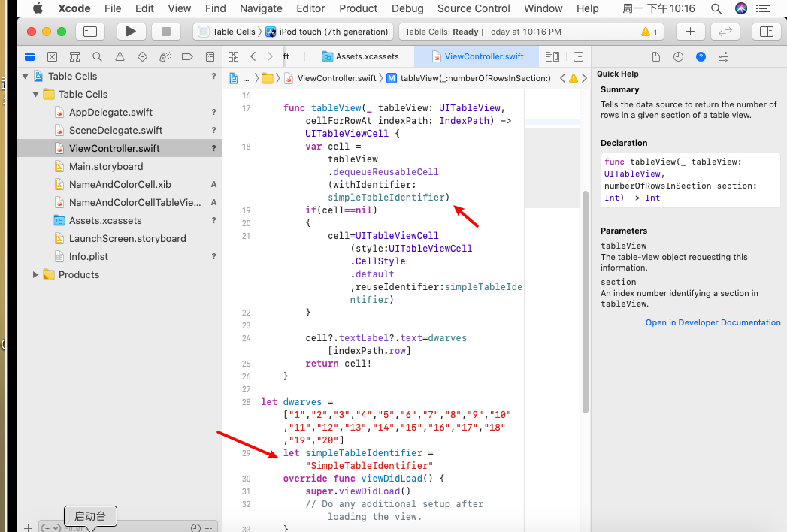Open the Debug menu
The height and width of the screenshot is (532, 787).
[x=407, y=8]
